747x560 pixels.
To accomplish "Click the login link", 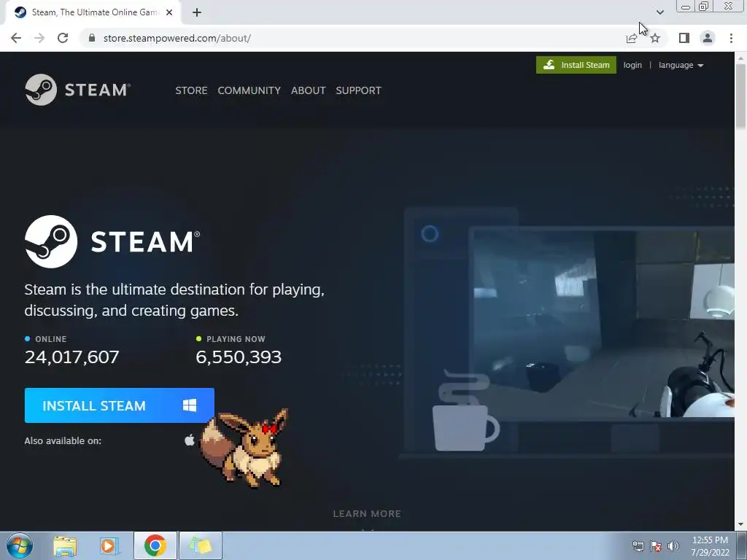I will 632,65.
